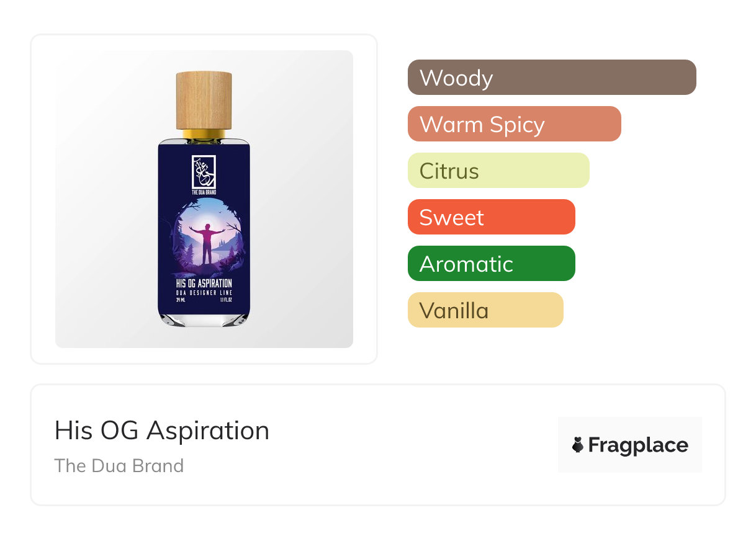Screen dimensions: 756x536
Task: Click the Woody accord bar
Action: pyautogui.click(x=551, y=78)
